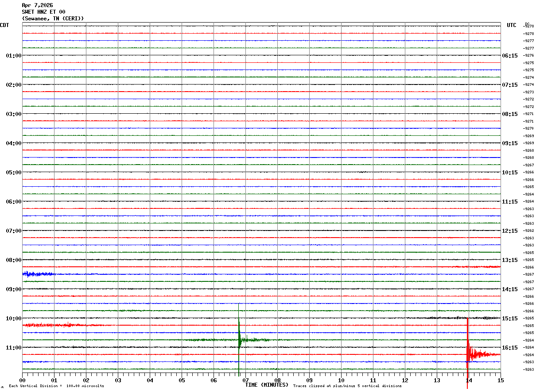
Task: Click the red event coda following the minute-14 spike
Action: [485, 354]
